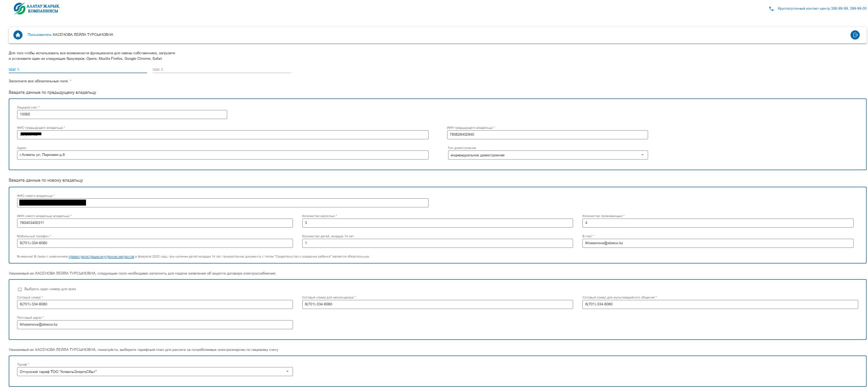This screenshot has width=868, height=390.
Task: Click the contact center phone number link
Action: point(822,9)
